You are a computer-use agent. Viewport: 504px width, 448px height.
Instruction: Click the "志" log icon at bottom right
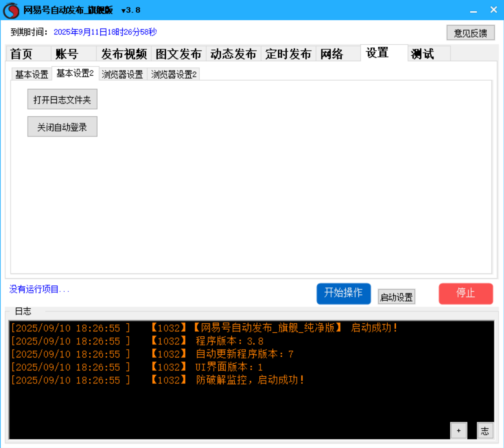(x=486, y=430)
